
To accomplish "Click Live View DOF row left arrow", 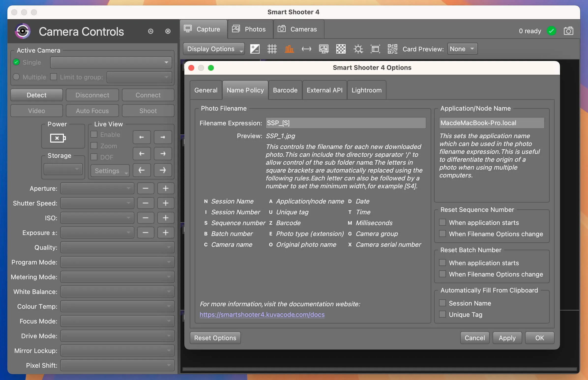I will [x=142, y=170].
